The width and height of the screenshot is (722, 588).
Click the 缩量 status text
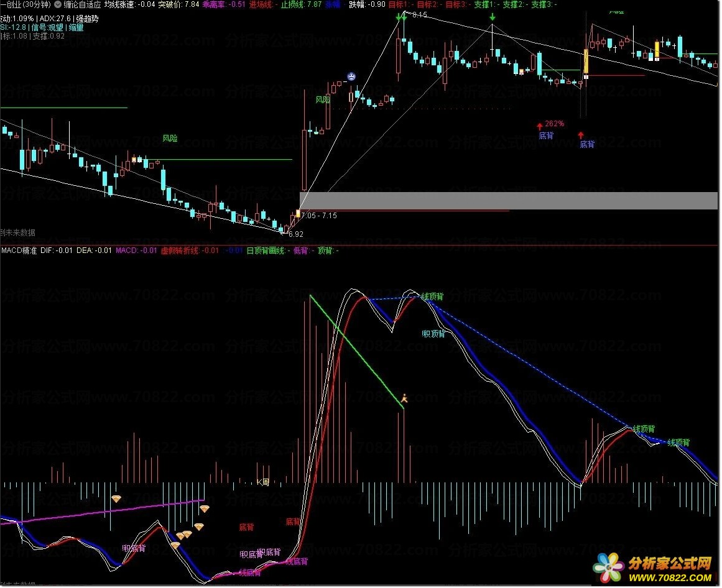point(76,27)
